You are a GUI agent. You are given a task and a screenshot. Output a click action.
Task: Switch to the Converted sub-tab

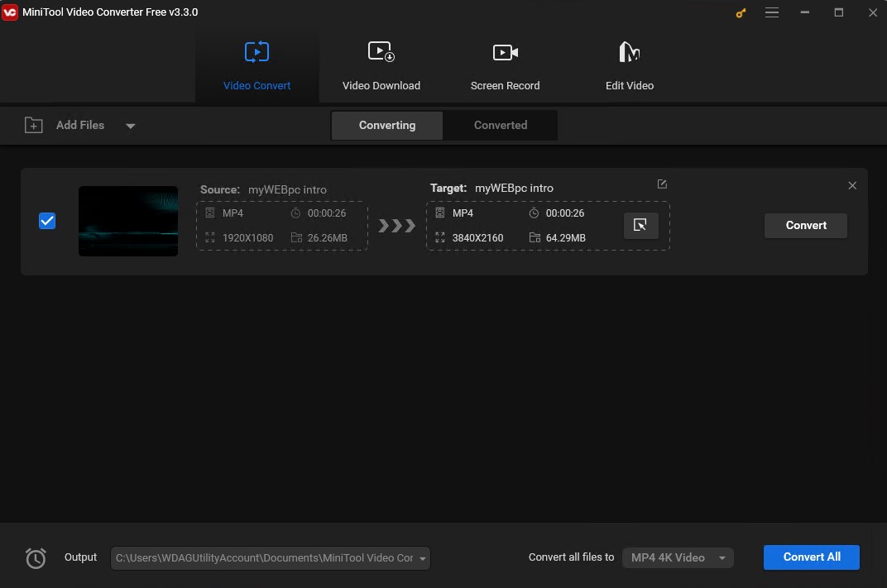click(500, 125)
